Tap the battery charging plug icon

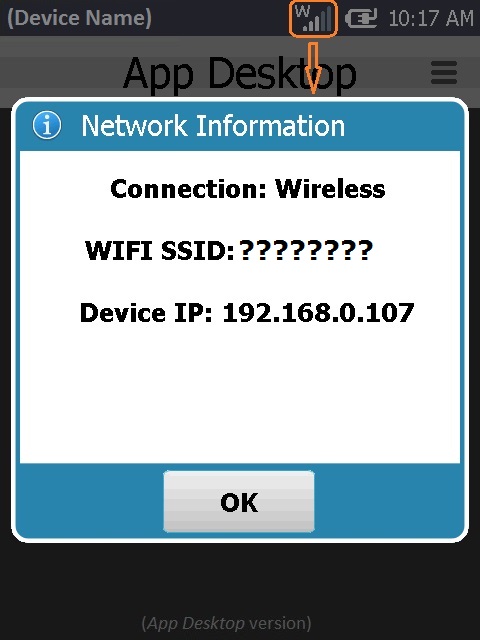[x=361, y=19]
